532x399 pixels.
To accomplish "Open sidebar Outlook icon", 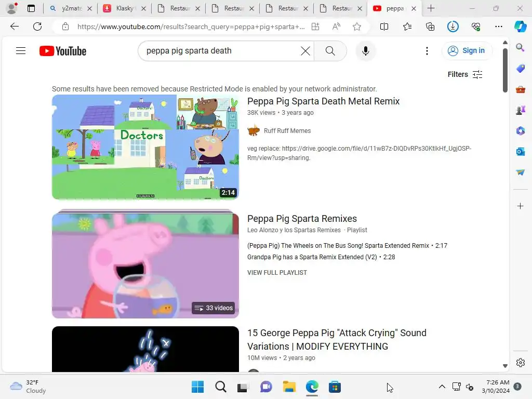I will click(520, 152).
